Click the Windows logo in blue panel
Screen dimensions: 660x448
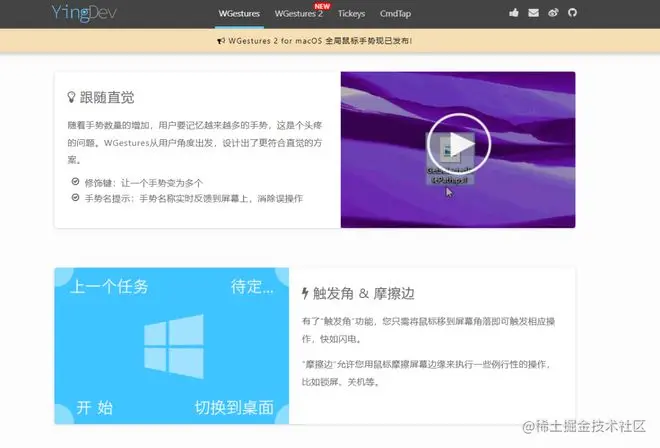174,346
